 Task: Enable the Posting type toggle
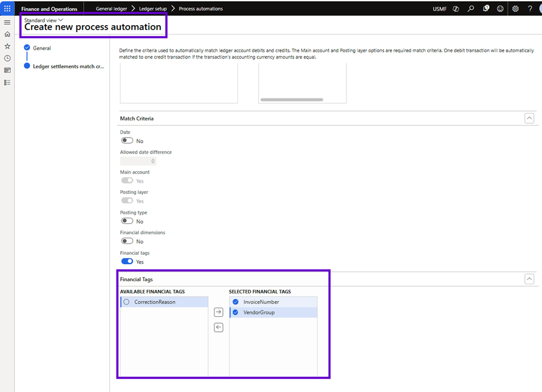127,221
